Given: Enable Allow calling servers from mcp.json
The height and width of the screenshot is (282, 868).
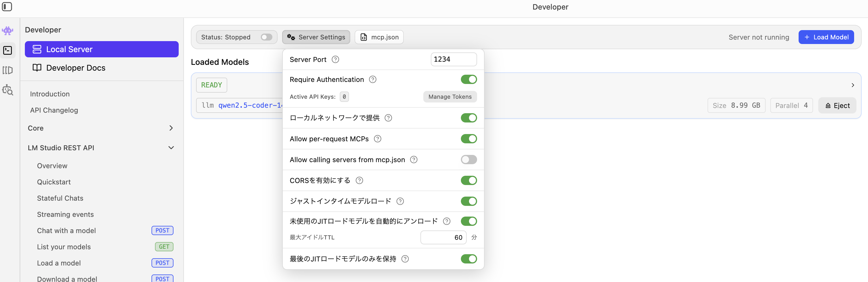Looking at the screenshot, I should 468,160.
